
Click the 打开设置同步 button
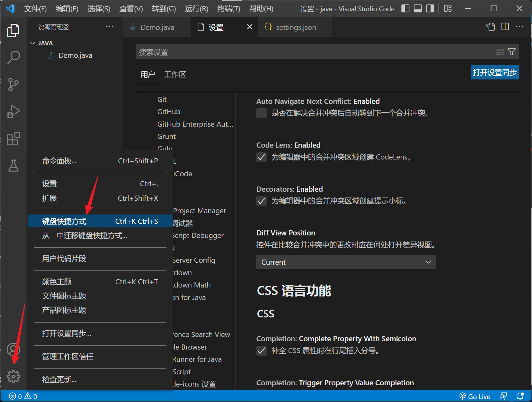click(x=495, y=72)
